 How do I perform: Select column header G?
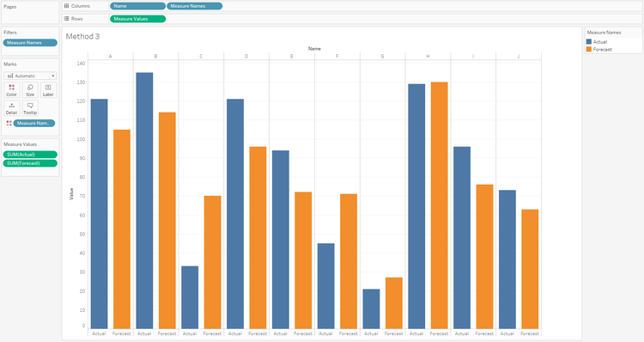[382, 56]
